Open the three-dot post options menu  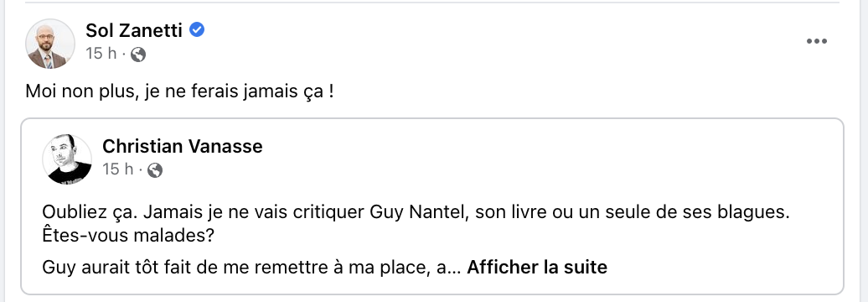817,42
